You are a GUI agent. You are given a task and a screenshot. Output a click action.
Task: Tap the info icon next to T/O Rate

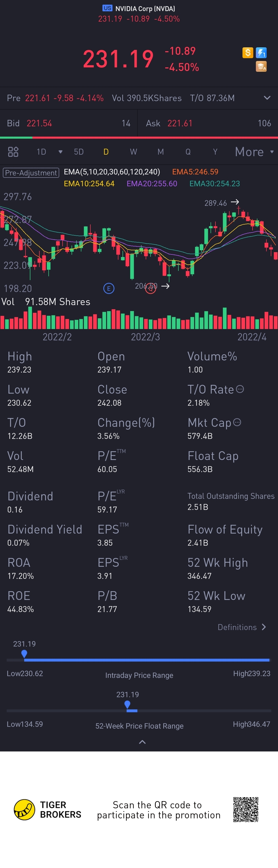pos(240,389)
